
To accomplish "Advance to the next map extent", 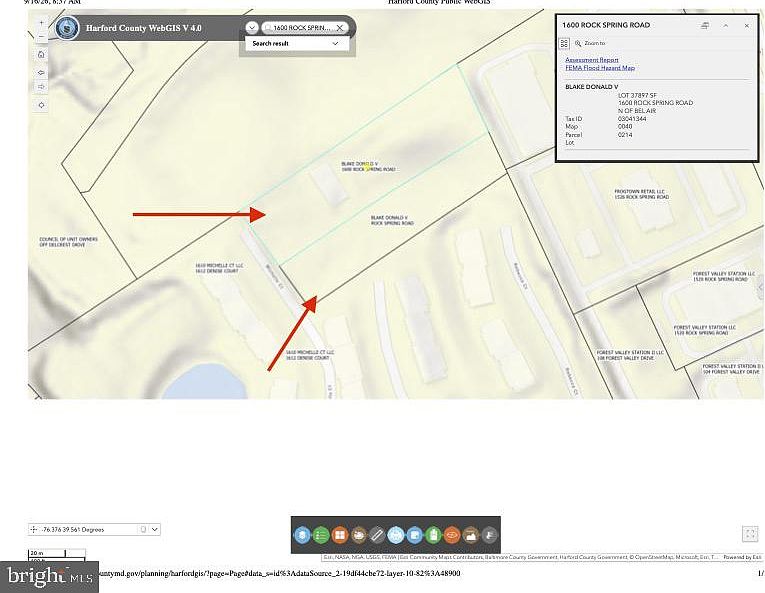I will click(x=41, y=87).
